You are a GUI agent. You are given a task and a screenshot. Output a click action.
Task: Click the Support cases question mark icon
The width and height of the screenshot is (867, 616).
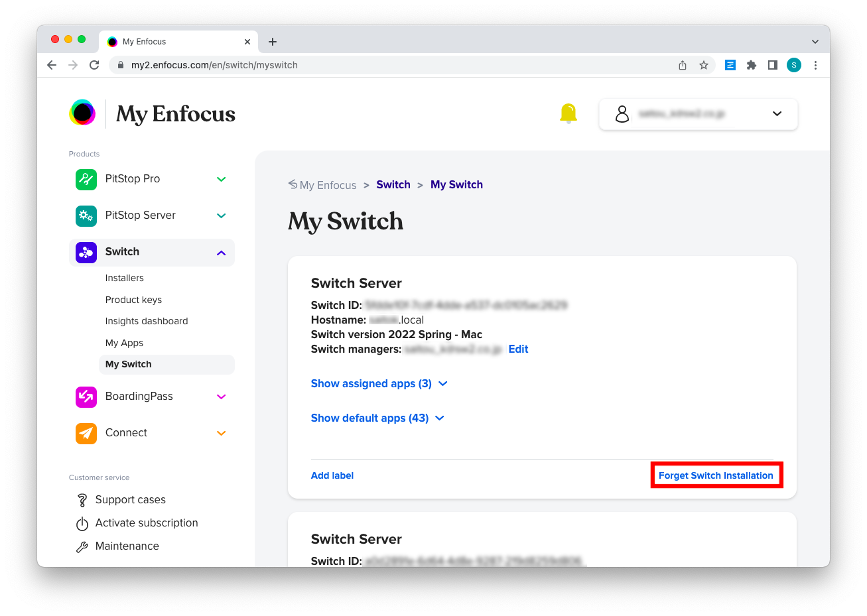[82, 500]
